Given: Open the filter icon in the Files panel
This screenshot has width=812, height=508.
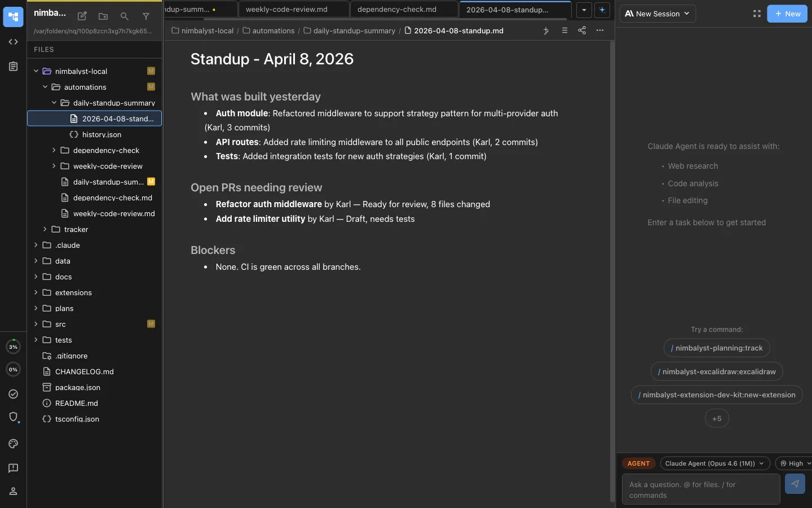Looking at the screenshot, I should (x=146, y=16).
